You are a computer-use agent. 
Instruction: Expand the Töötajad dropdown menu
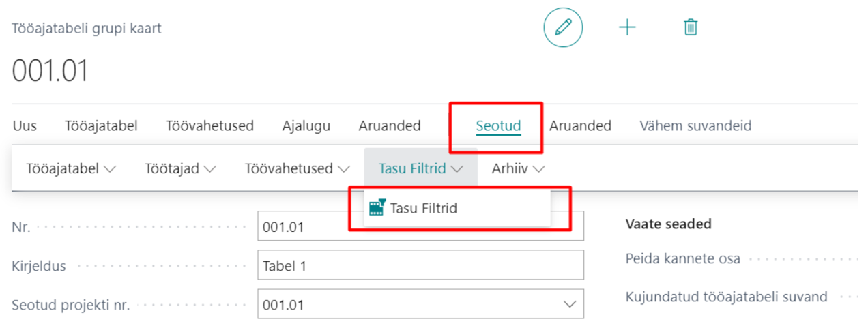tap(180, 168)
